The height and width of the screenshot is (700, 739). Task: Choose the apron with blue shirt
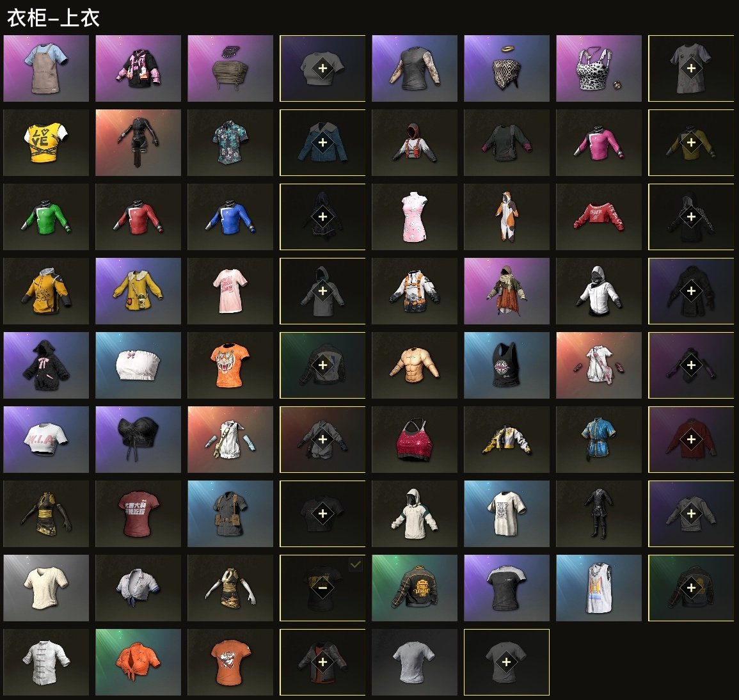(x=45, y=68)
